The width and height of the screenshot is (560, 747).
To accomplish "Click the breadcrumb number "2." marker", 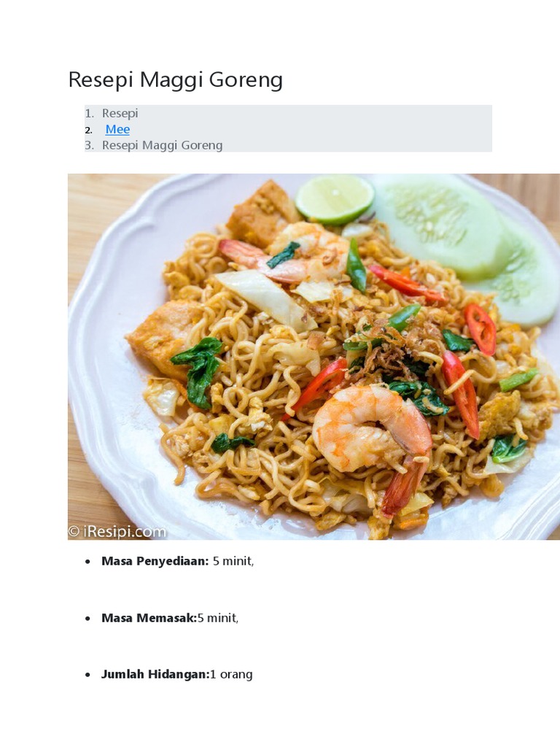I will (x=88, y=130).
